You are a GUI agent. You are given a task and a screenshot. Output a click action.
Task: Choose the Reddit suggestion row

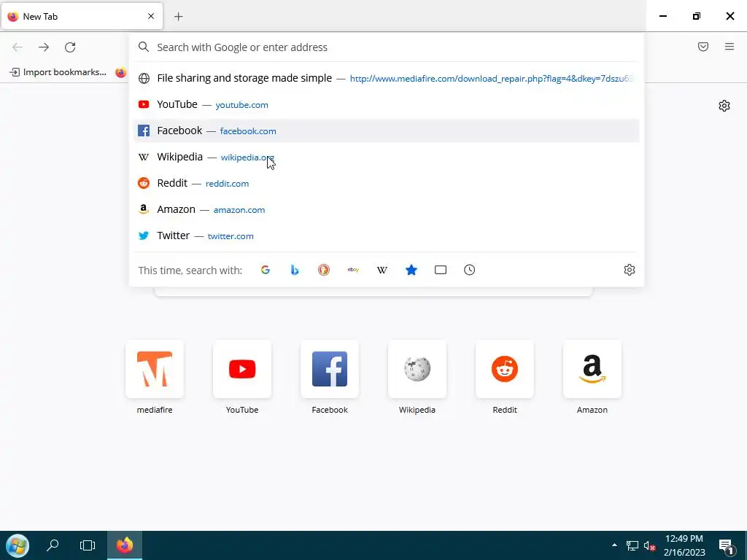[x=386, y=183]
